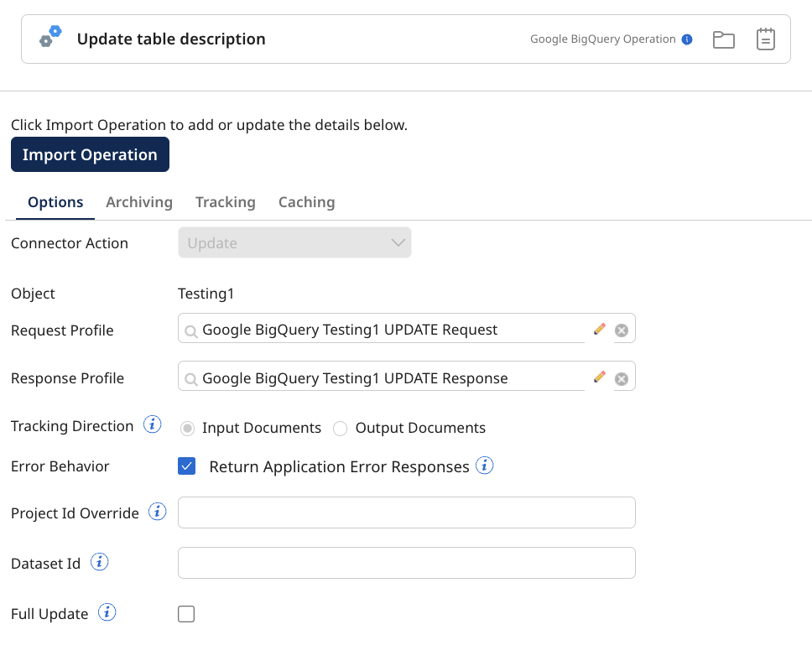View revision history via the notepad icon
Screen dimensions: 812x666
(x=765, y=39)
